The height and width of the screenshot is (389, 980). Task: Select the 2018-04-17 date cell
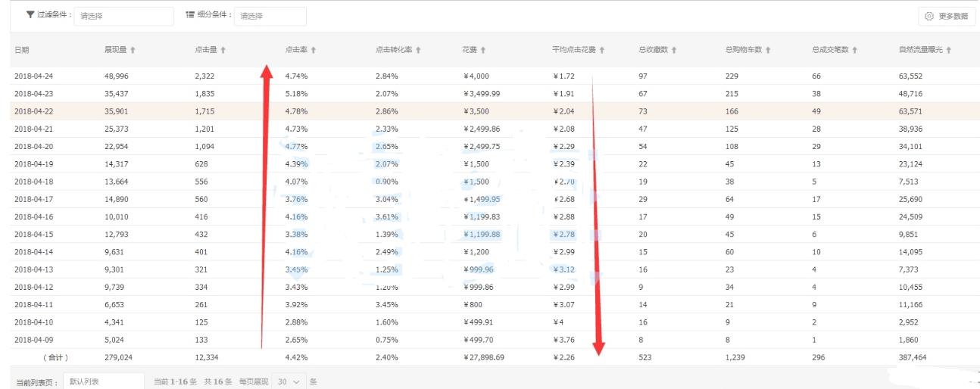click(x=35, y=200)
